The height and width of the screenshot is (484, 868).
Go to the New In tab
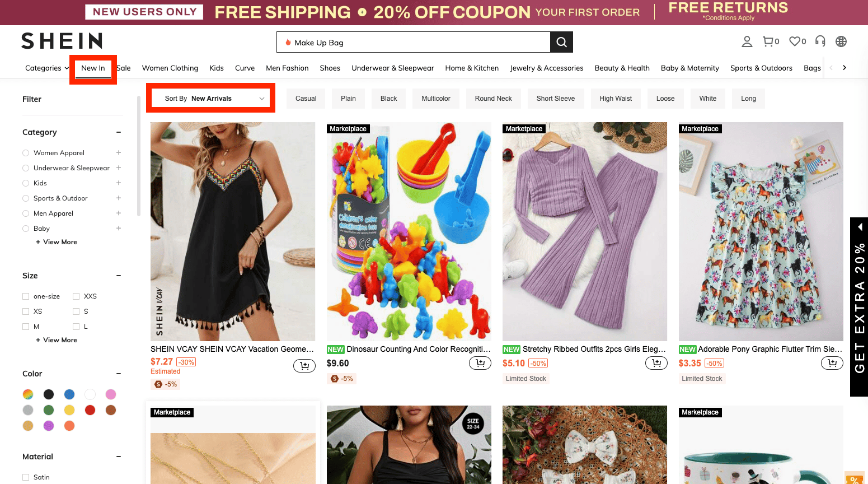(x=93, y=68)
